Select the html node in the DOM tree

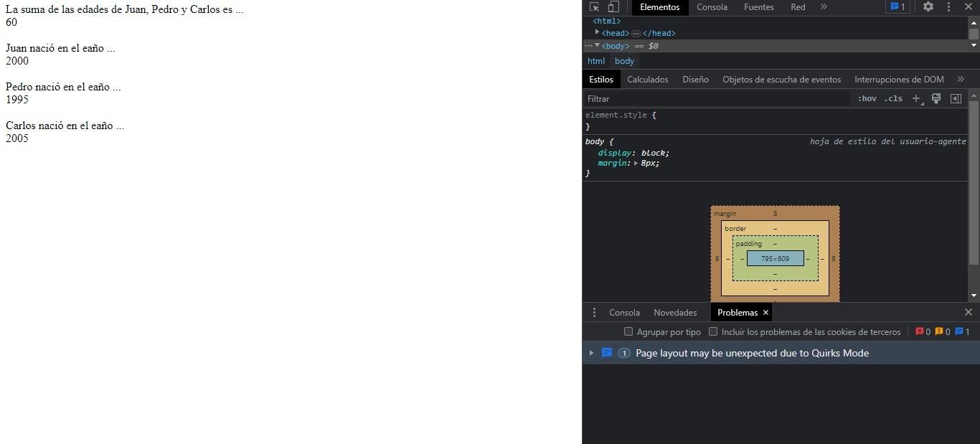pos(607,21)
